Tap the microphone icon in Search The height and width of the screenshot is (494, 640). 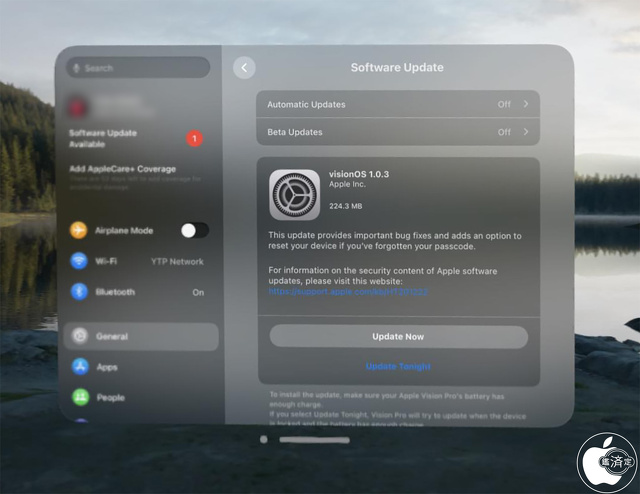[76, 68]
